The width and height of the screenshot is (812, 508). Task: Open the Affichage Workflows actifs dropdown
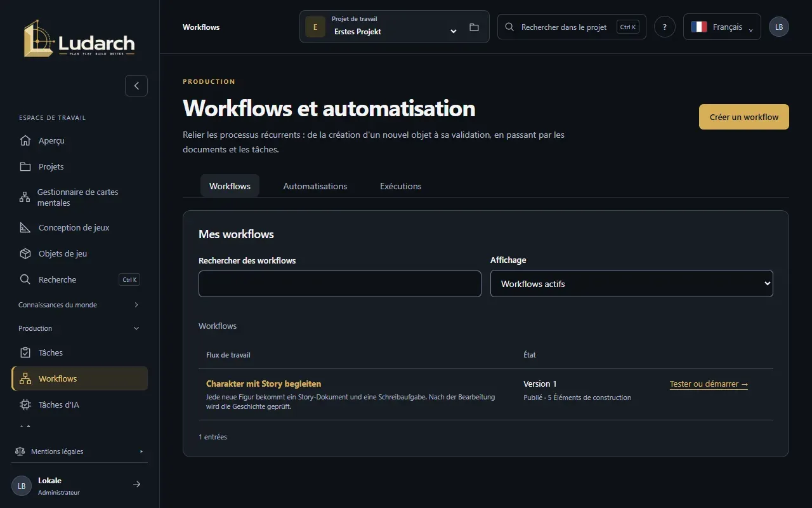(x=632, y=284)
